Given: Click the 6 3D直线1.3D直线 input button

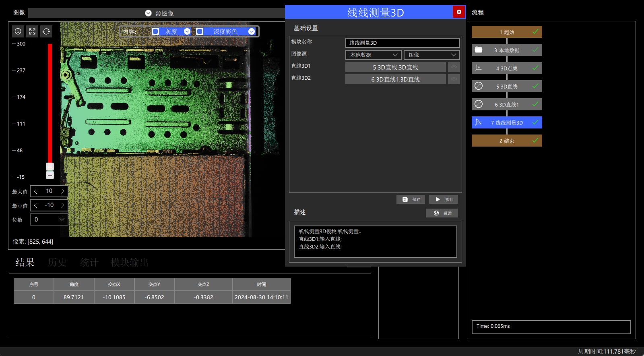Looking at the screenshot, I should (x=396, y=79).
